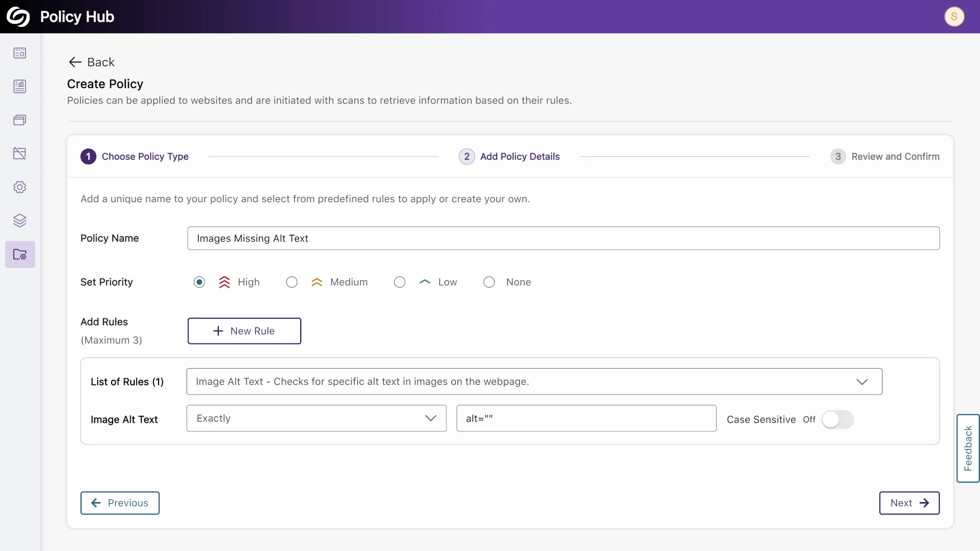Viewport: 980px width, 551px height.
Task: Click the Back link
Action: tap(91, 62)
